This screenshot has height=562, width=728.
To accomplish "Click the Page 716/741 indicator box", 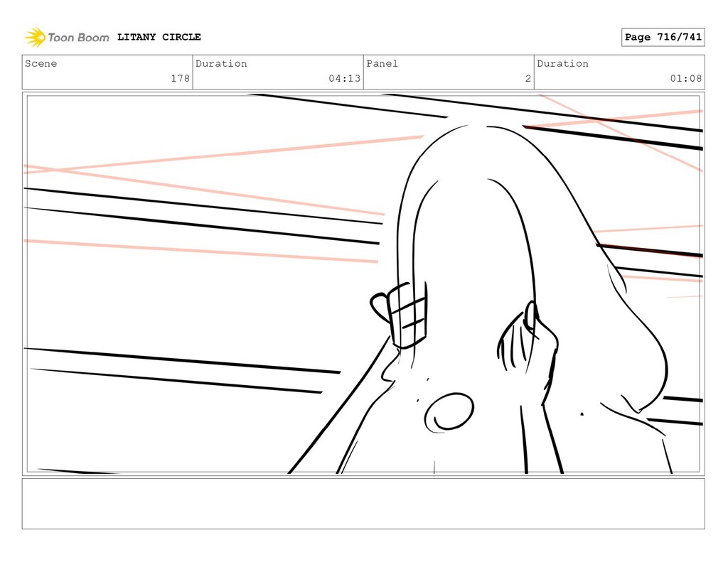I will tap(663, 37).
